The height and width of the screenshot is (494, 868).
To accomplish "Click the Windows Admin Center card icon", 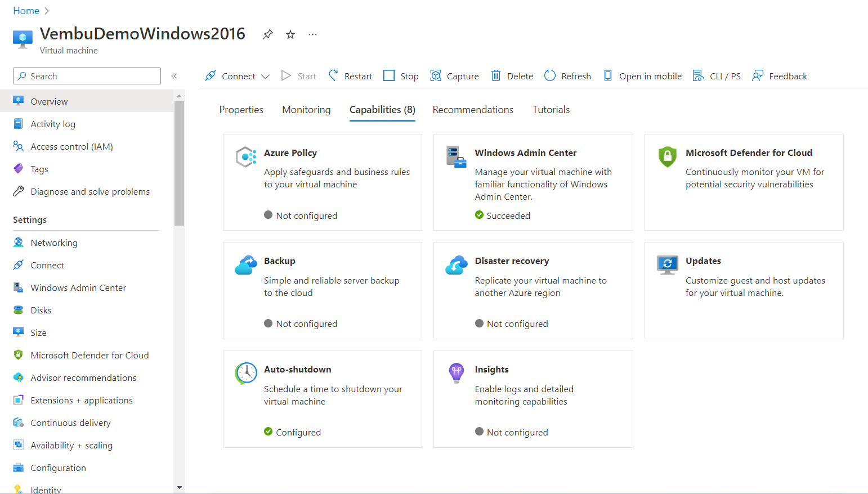I will point(457,157).
